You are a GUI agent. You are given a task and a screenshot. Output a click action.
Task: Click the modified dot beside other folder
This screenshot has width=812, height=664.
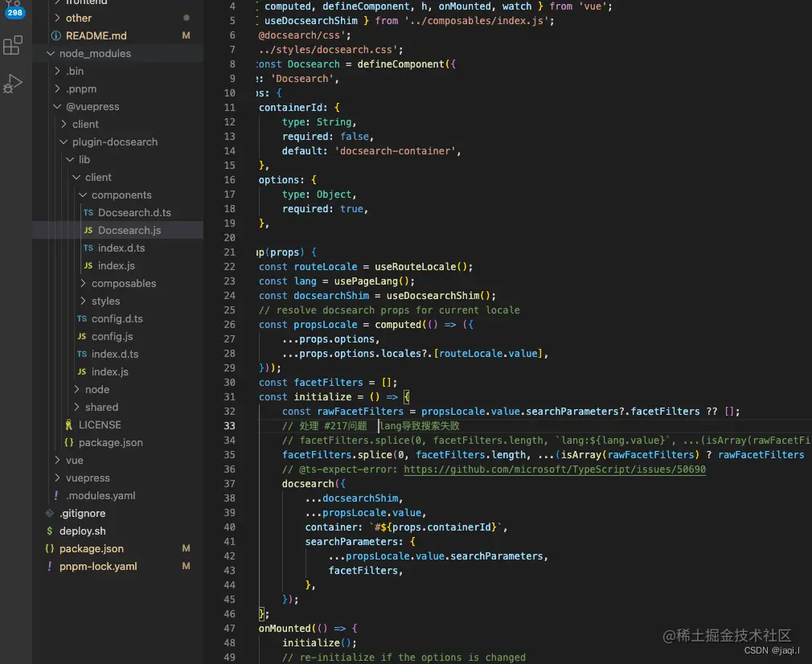186,18
